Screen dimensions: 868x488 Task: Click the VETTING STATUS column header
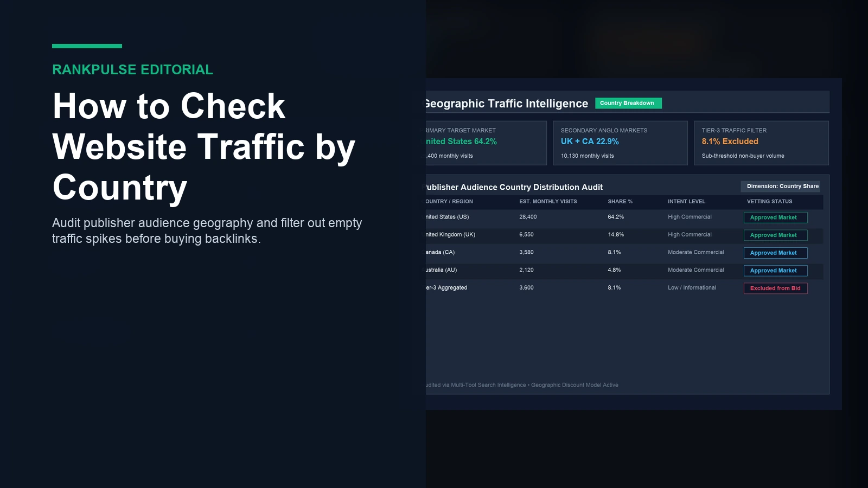769,201
